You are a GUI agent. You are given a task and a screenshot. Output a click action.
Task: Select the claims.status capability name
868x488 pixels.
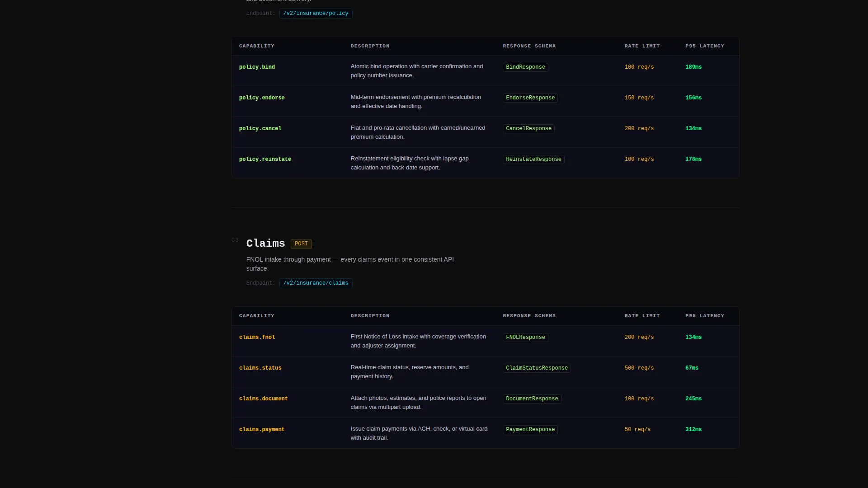click(260, 368)
